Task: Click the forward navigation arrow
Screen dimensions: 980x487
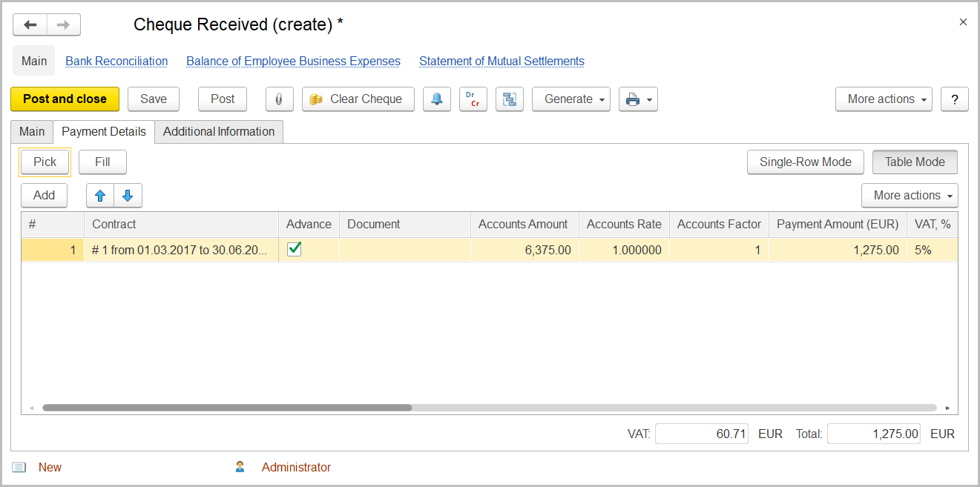Action: coord(64,24)
